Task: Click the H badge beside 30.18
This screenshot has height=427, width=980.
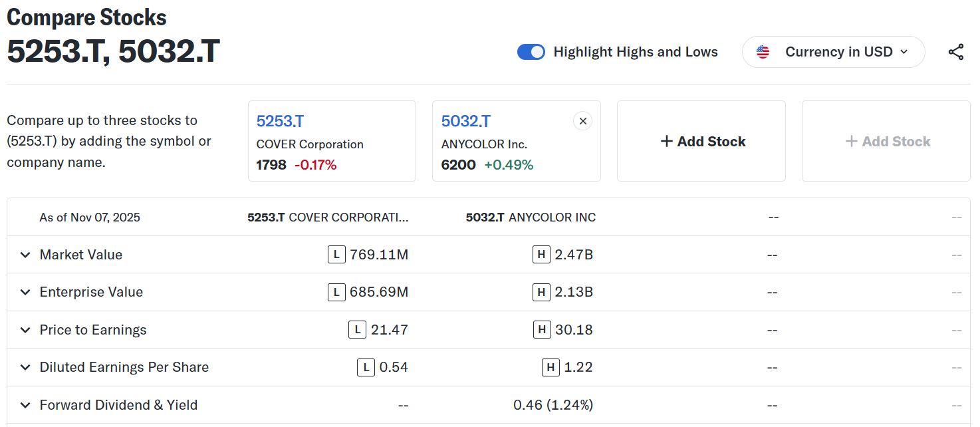Action: tap(541, 330)
